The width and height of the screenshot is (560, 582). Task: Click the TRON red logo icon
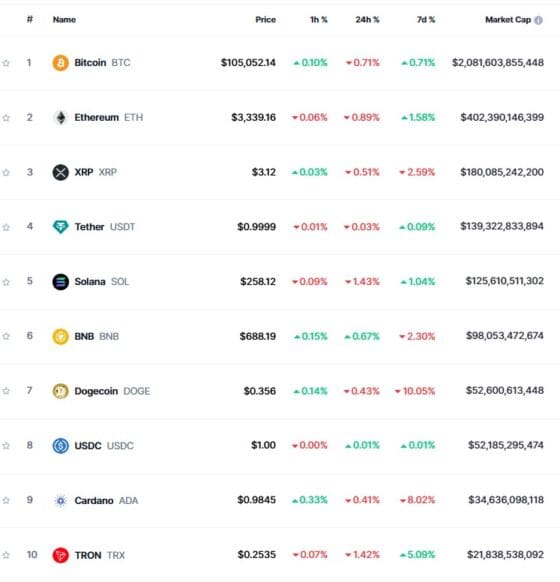coord(60,555)
